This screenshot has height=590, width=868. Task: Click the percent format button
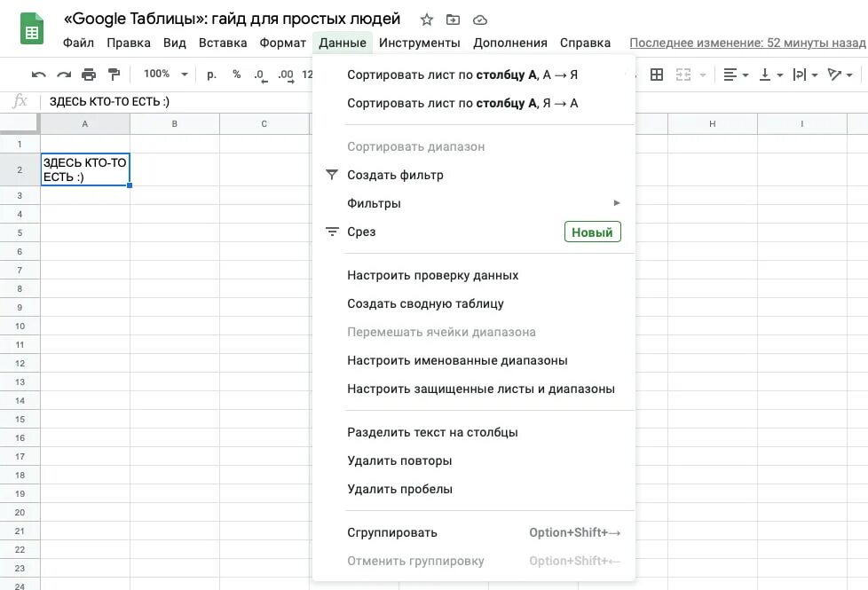coord(236,75)
